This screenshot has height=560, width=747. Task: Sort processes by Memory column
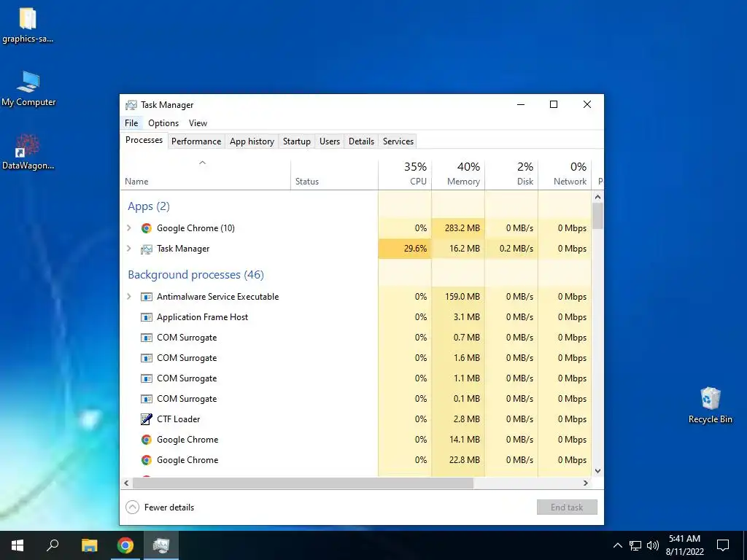pos(458,175)
